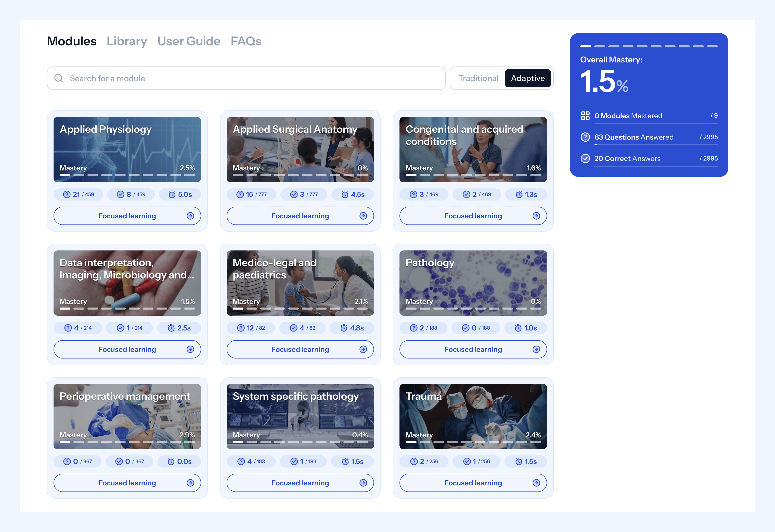Click Medico-legal '12 / 82' questions count

point(256,328)
